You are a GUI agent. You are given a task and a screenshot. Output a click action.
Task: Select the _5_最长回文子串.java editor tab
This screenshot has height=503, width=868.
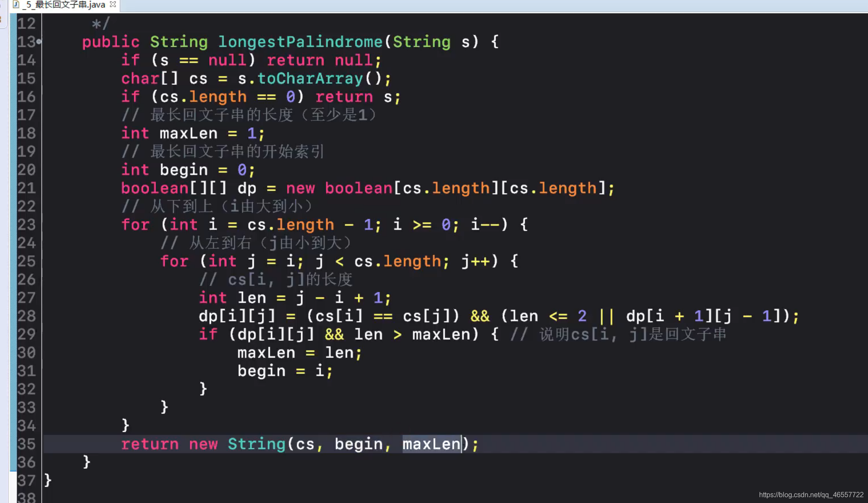pyautogui.click(x=63, y=5)
